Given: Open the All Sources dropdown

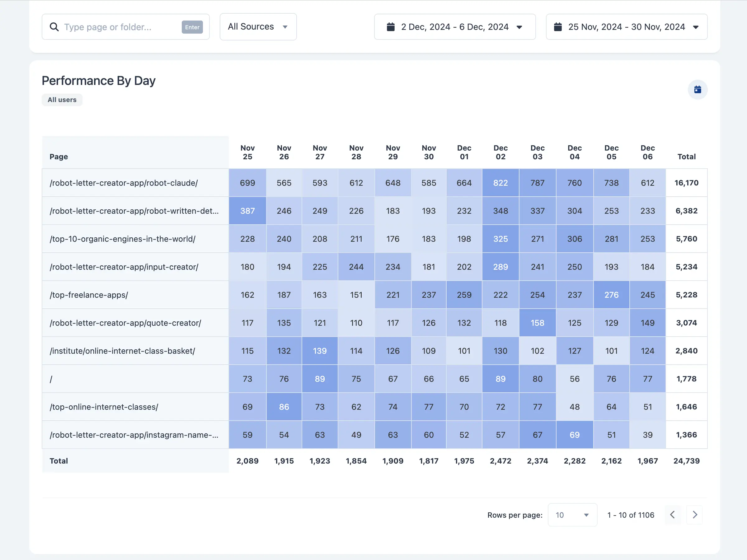Looking at the screenshot, I should (258, 27).
